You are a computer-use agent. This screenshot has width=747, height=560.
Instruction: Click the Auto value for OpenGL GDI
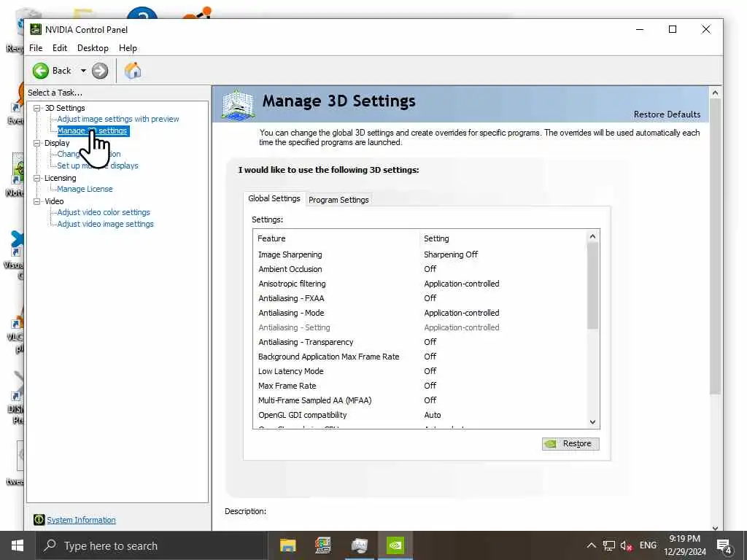click(433, 415)
